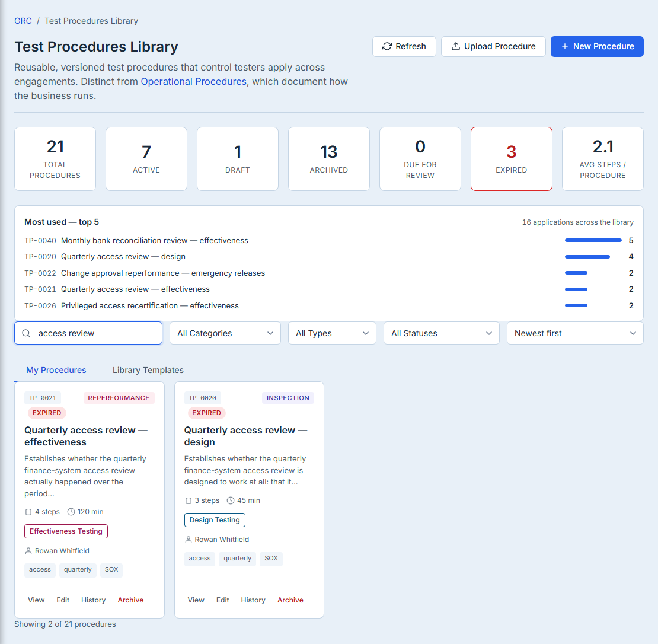Click the Design Testing category tag
The height and width of the screenshot is (644, 658).
click(x=215, y=520)
